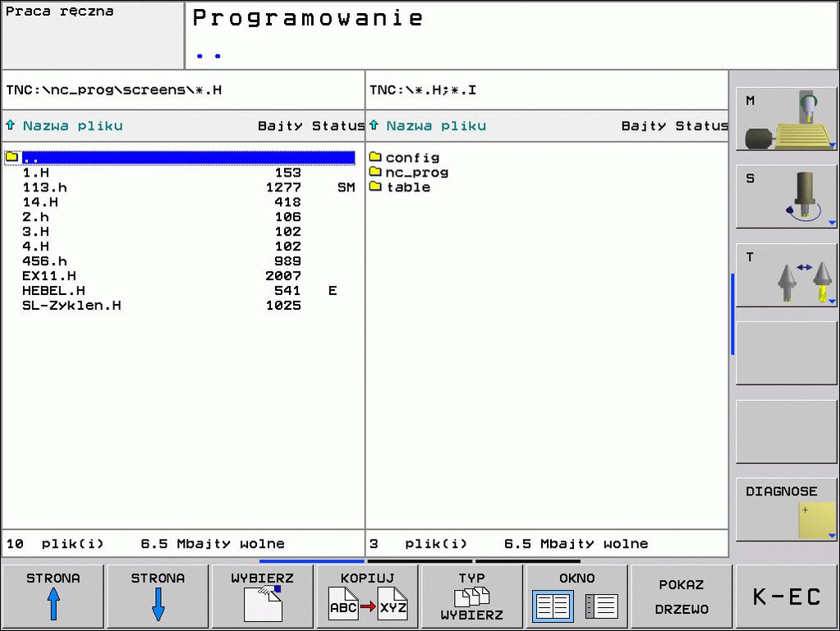Screen dimensions: 840x631
Task: Click the '10 plik(i)' left status bar
Action: click(183, 544)
